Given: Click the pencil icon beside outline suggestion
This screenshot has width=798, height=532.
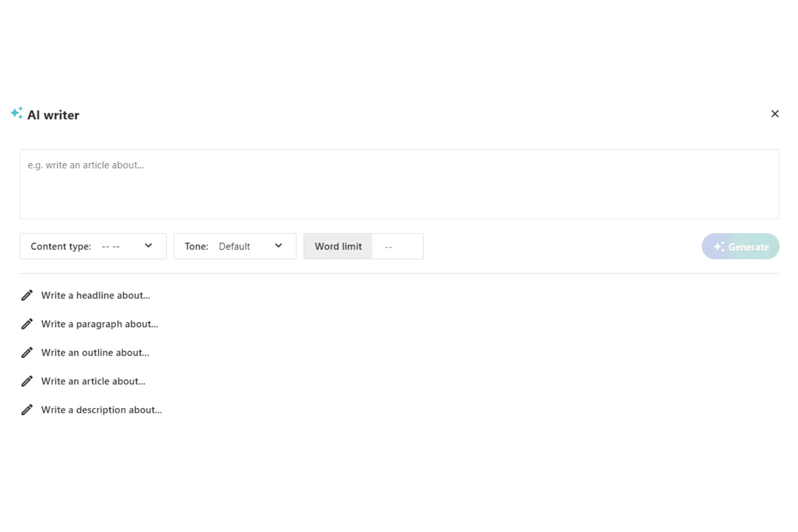Looking at the screenshot, I should tap(27, 353).
